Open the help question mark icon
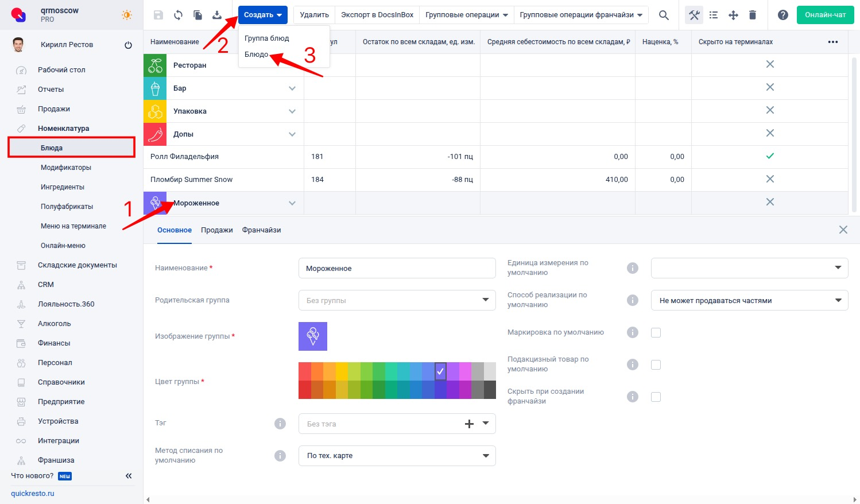860x504 pixels. (782, 15)
